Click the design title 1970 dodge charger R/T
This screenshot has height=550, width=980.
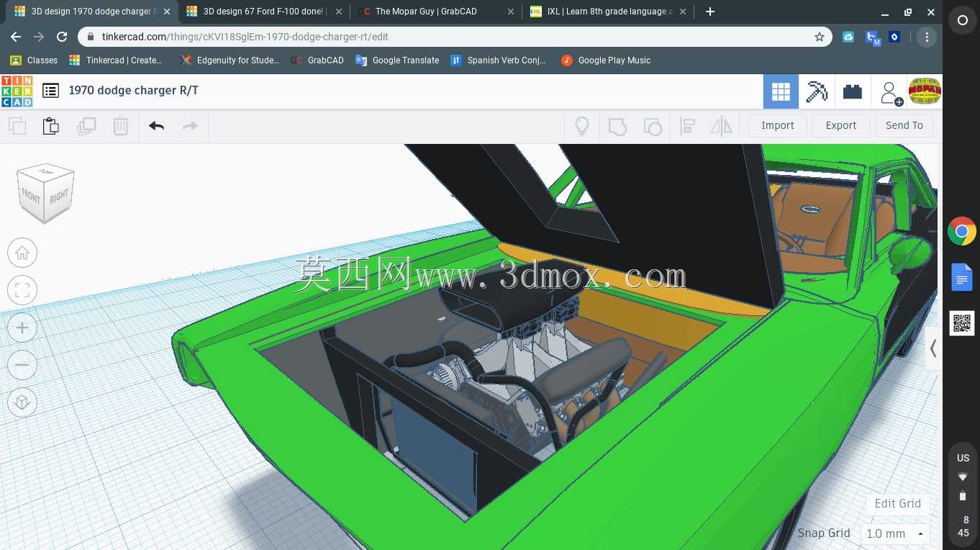tap(134, 91)
